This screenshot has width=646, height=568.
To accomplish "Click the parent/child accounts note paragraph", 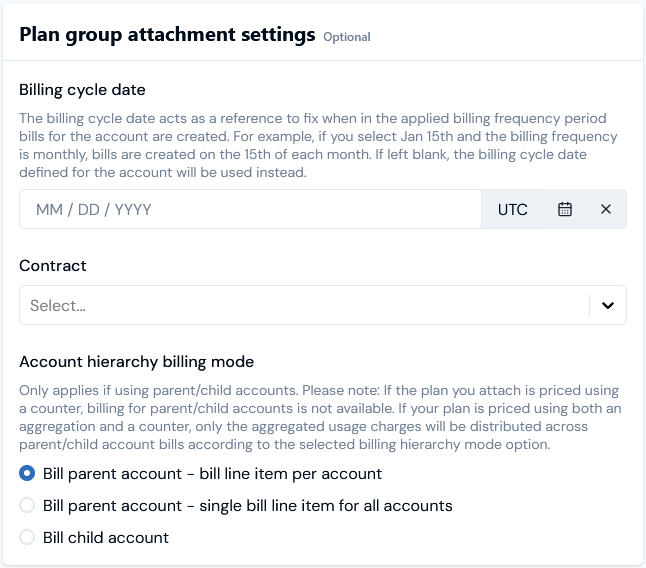I will pyautogui.click(x=320, y=417).
